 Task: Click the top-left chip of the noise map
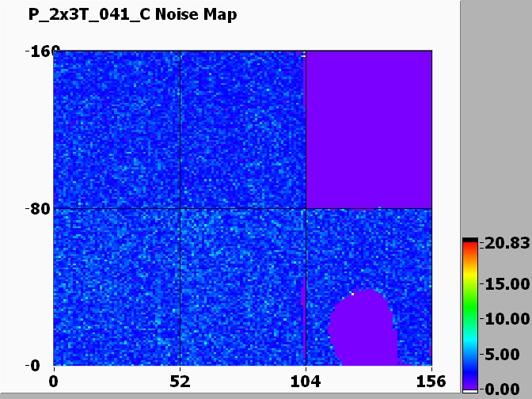tap(117, 130)
